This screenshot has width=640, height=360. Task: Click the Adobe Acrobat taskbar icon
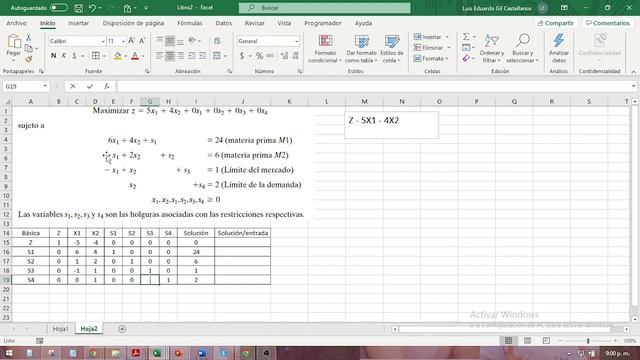tap(136, 353)
